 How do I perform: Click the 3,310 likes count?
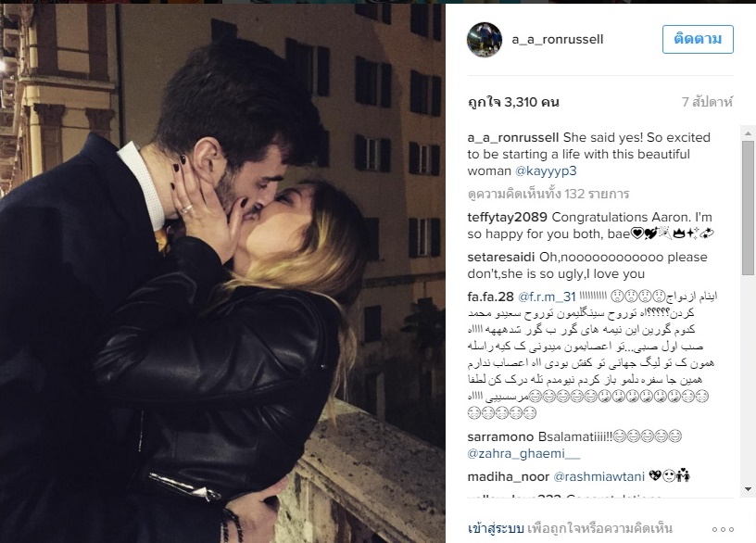coord(513,102)
